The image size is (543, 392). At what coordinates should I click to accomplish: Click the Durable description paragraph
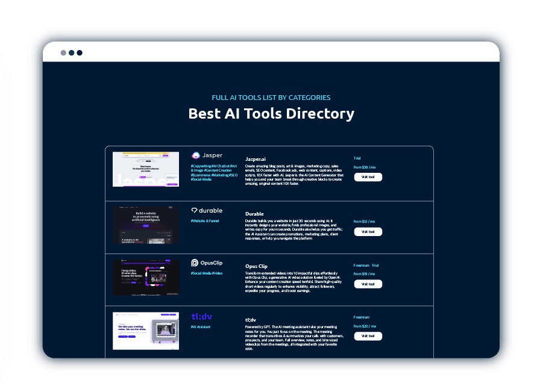(x=293, y=229)
